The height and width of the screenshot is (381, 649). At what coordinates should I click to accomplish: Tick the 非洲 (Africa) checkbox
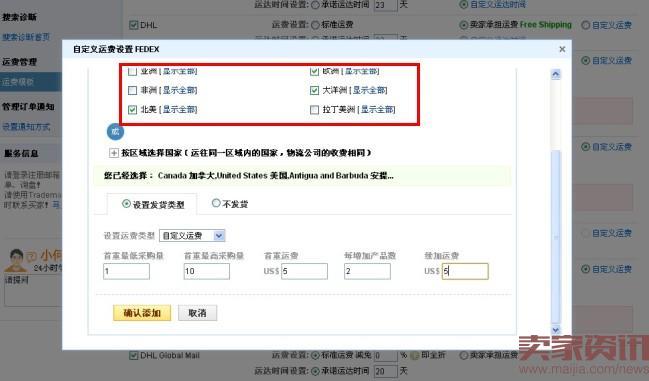(x=132, y=90)
